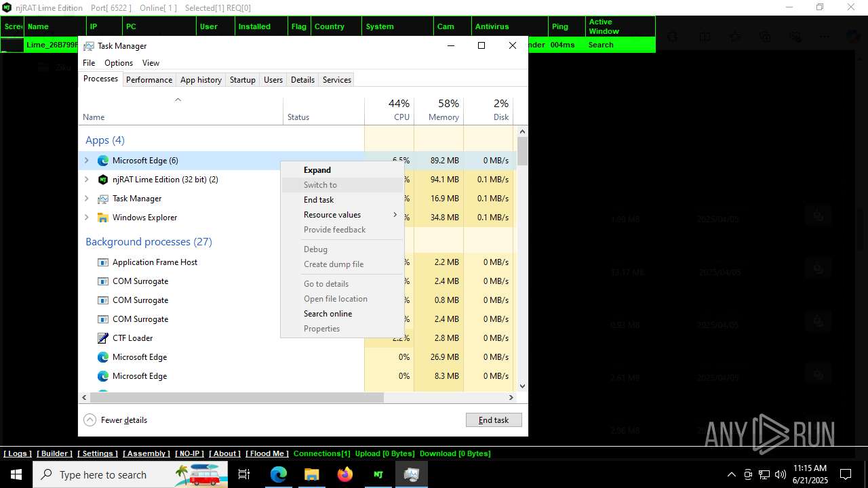Sort processes by Disk column
This screenshot has width=868, height=488.
[488, 110]
